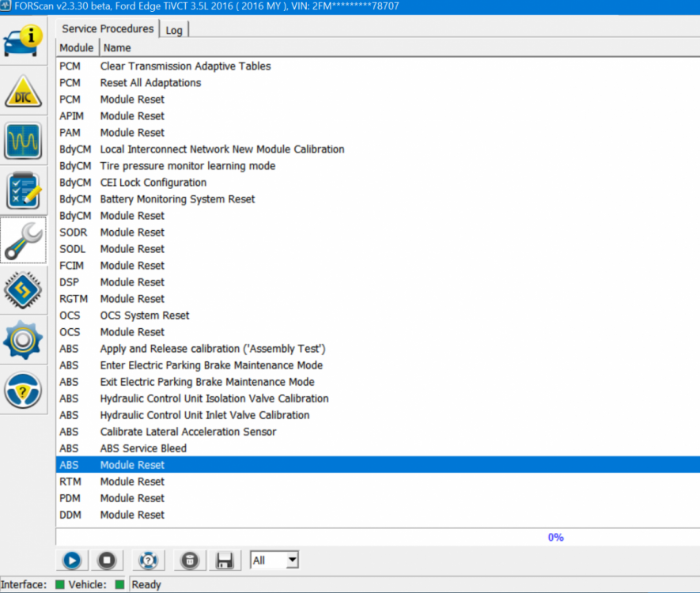Open the oscilloscope live data section

pos(24,142)
